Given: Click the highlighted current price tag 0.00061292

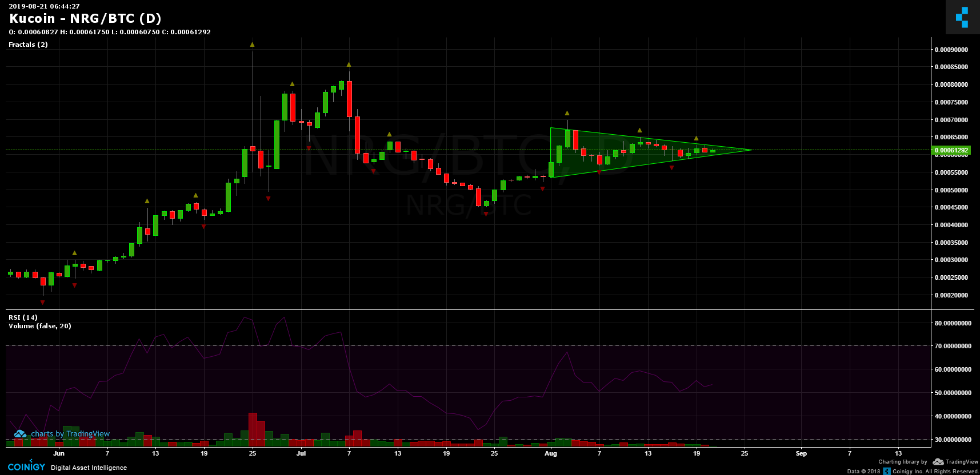Looking at the screenshot, I should [951, 151].
